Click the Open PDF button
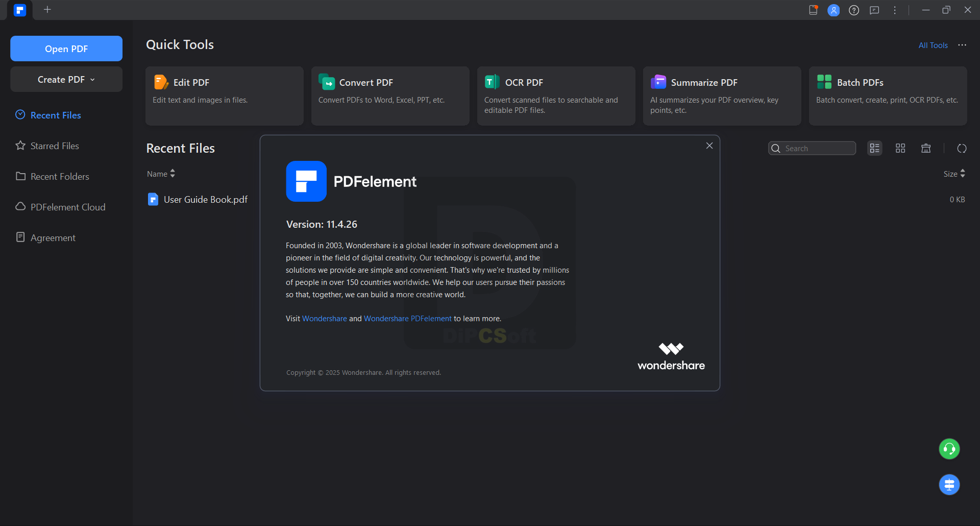Viewport: 980px width, 526px height. click(66, 49)
